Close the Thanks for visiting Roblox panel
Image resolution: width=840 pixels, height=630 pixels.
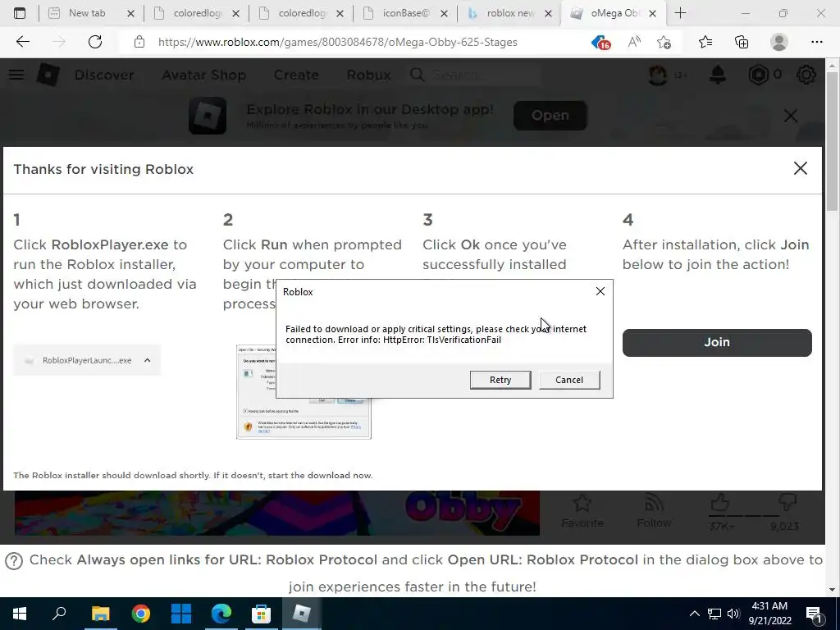[x=801, y=168]
